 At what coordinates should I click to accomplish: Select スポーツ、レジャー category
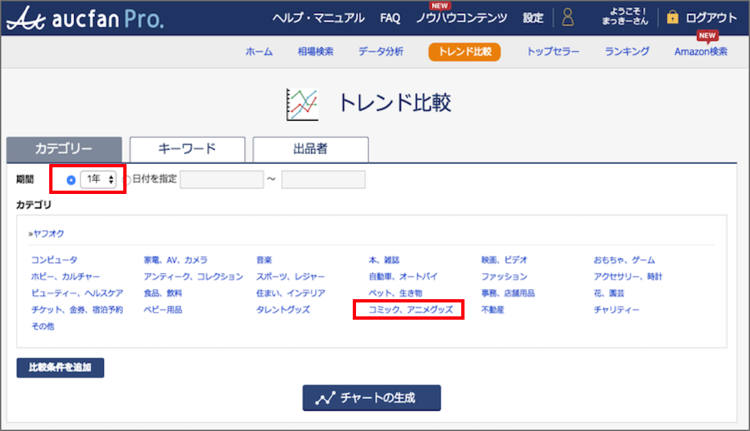coord(290,277)
